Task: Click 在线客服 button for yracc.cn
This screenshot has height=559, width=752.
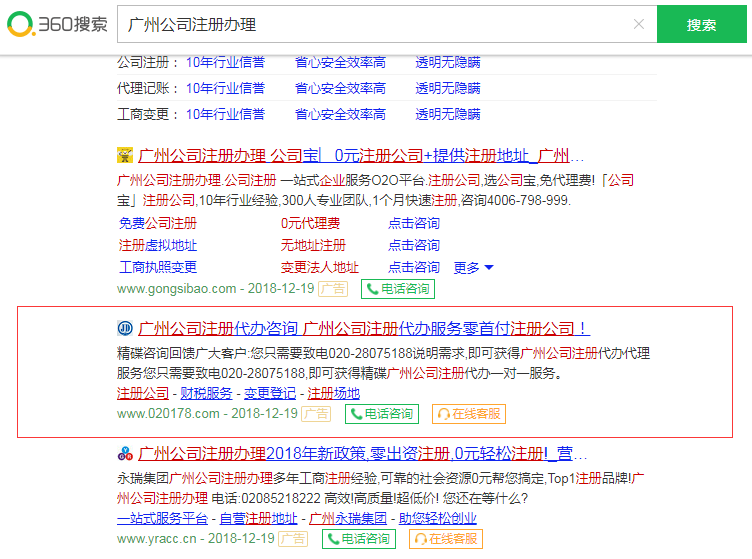Action: [446, 539]
